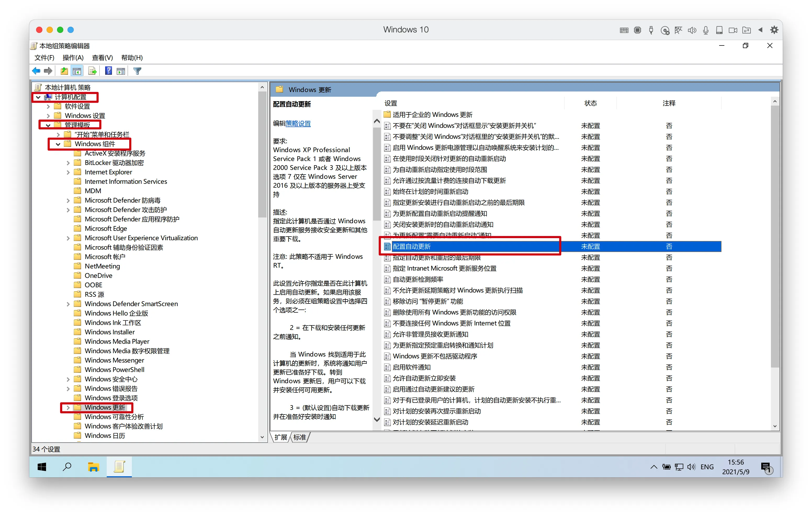Select 指定 Intranet Microsoft 更新服务位置 policy
The width and height of the screenshot is (812, 516).
(x=444, y=269)
